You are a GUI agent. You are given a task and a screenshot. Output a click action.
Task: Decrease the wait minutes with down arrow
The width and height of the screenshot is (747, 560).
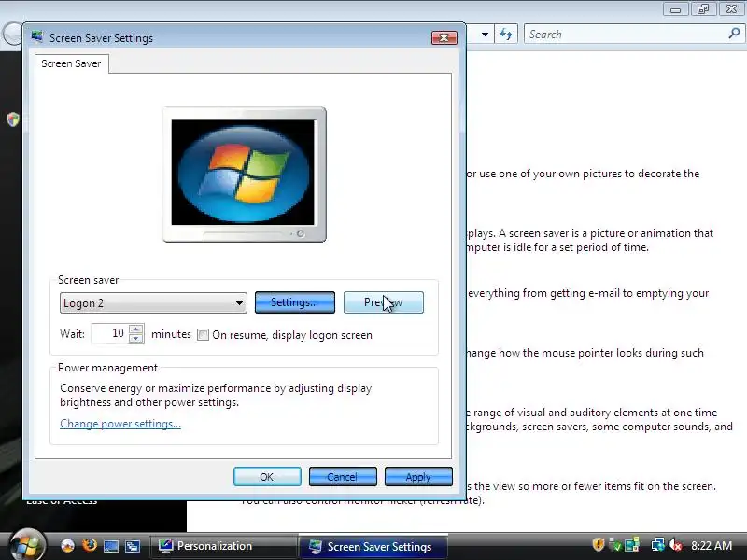(x=135, y=339)
